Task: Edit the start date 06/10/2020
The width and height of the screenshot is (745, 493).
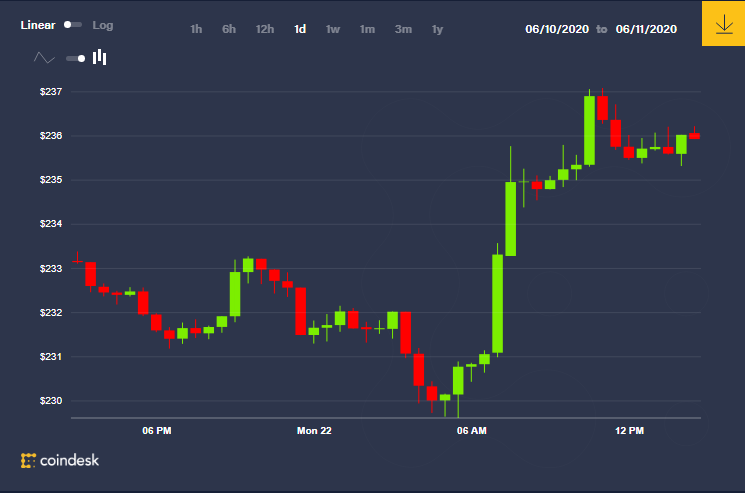Action: coord(557,29)
